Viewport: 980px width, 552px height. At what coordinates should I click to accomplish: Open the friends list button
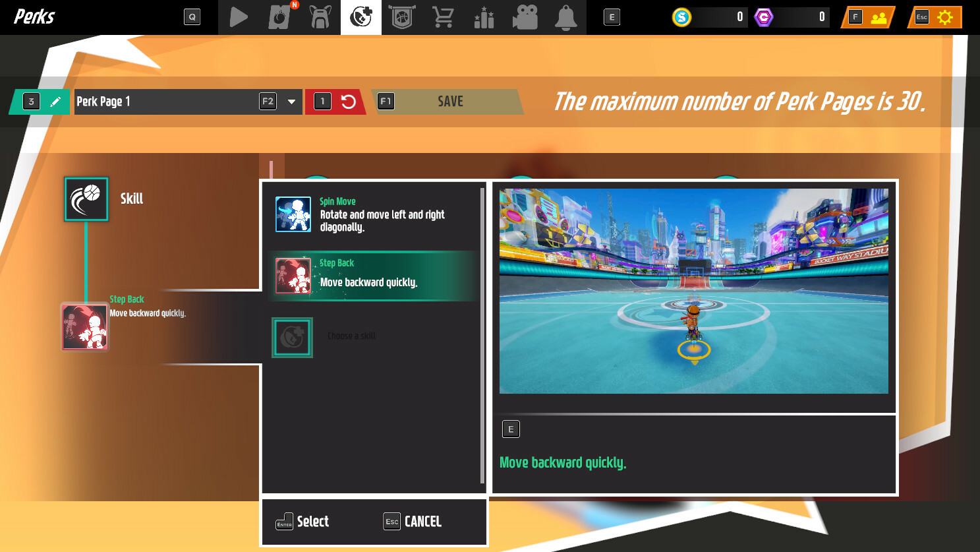click(868, 17)
